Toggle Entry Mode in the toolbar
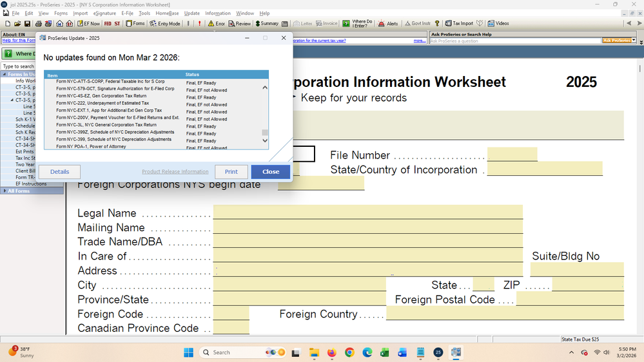The image size is (644, 362). coord(165,24)
